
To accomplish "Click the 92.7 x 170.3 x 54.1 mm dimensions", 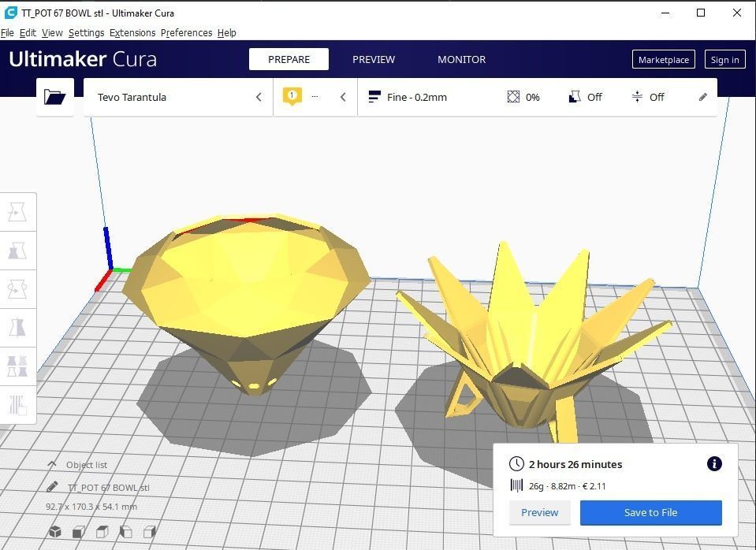I will click(x=91, y=507).
